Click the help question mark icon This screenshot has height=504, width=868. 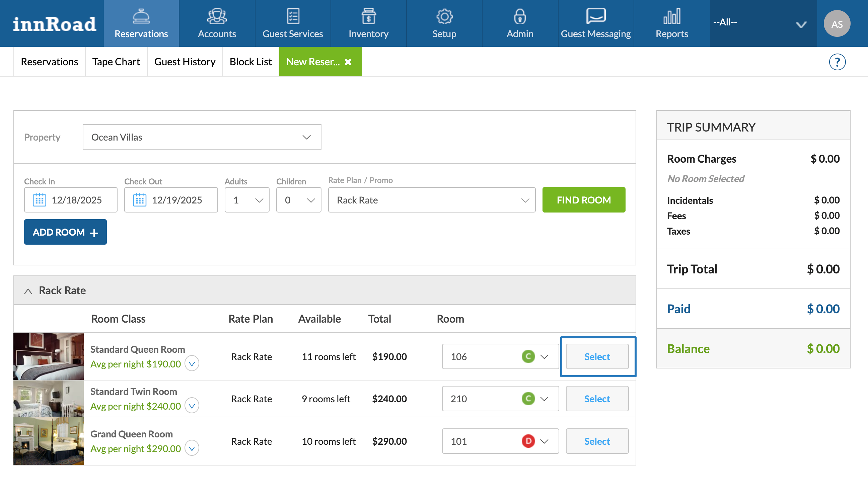837,62
